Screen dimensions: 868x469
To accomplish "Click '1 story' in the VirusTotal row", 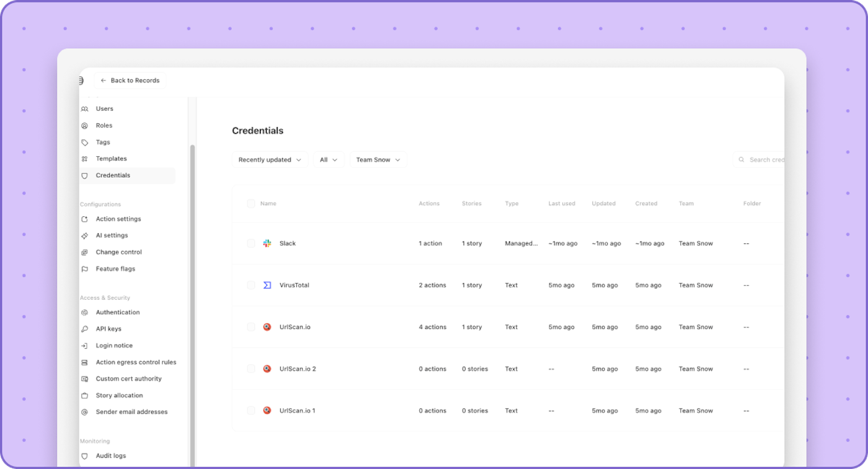I will (472, 286).
